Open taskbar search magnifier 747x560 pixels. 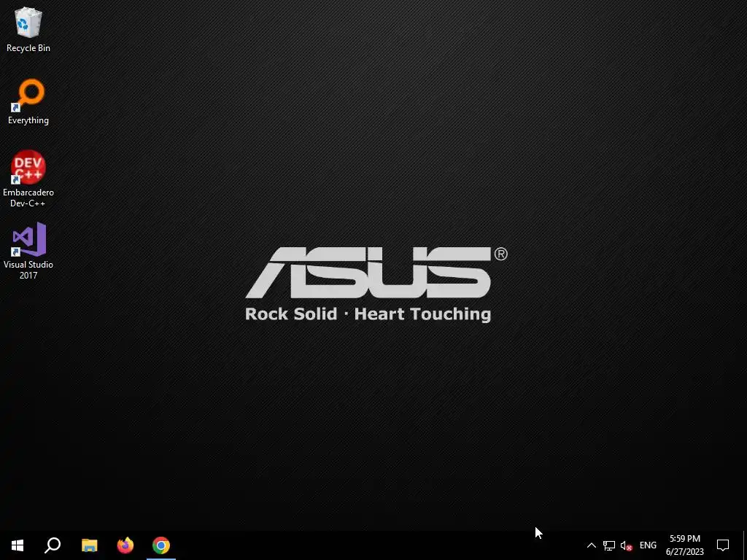point(53,545)
